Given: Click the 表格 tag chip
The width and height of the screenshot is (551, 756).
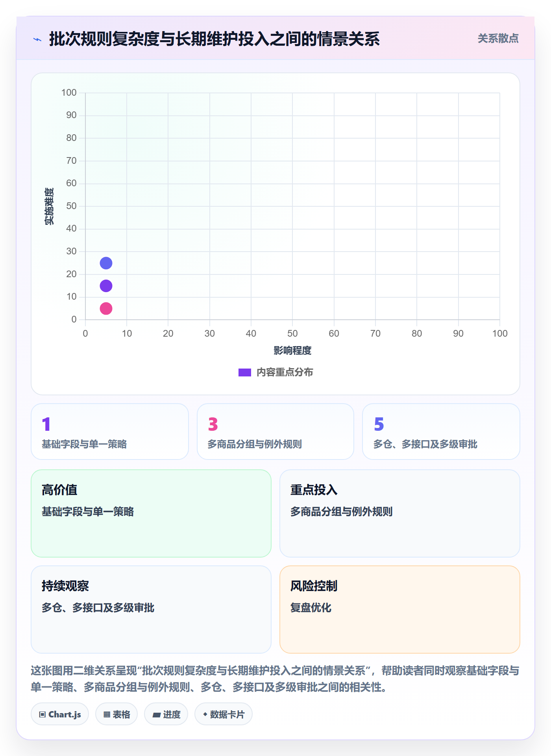Looking at the screenshot, I should coord(116,714).
